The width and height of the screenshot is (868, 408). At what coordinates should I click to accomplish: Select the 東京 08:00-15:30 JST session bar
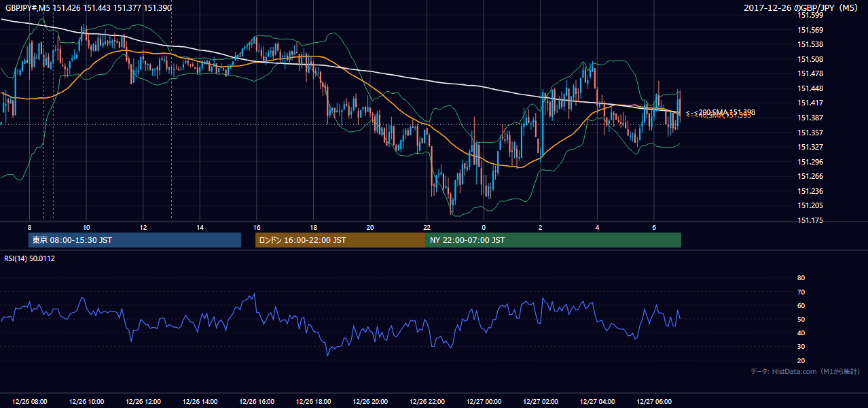click(134, 240)
